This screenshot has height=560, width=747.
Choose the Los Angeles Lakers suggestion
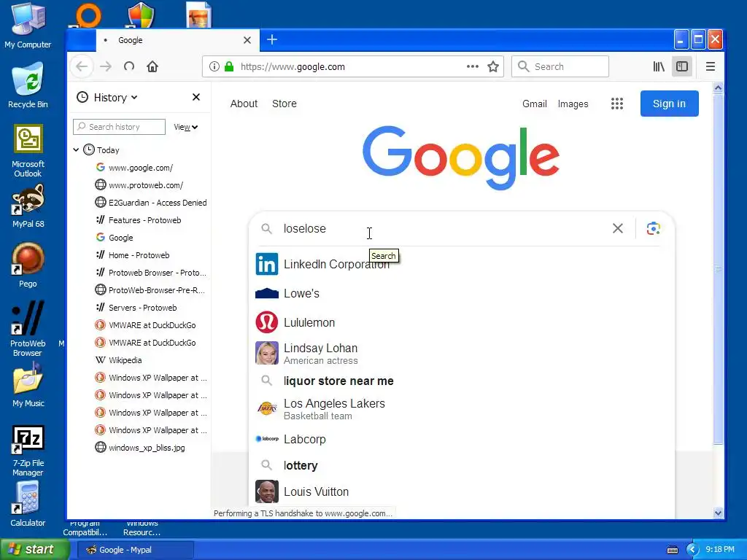click(461, 408)
